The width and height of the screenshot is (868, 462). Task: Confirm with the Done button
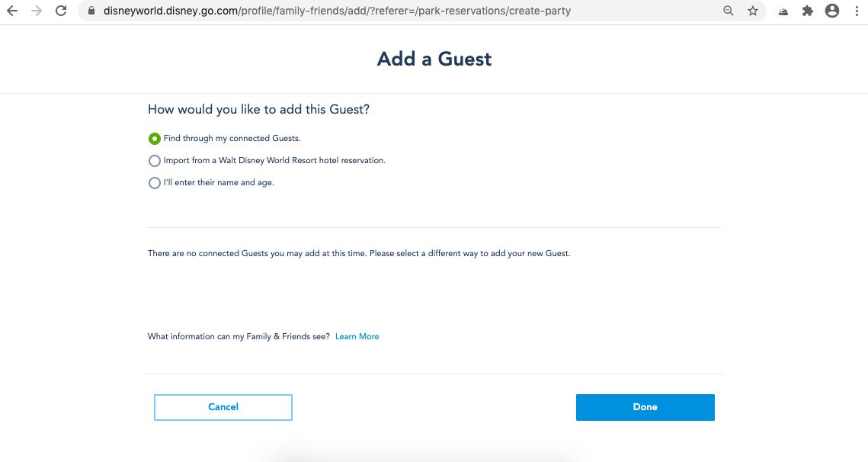coord(645,407)
